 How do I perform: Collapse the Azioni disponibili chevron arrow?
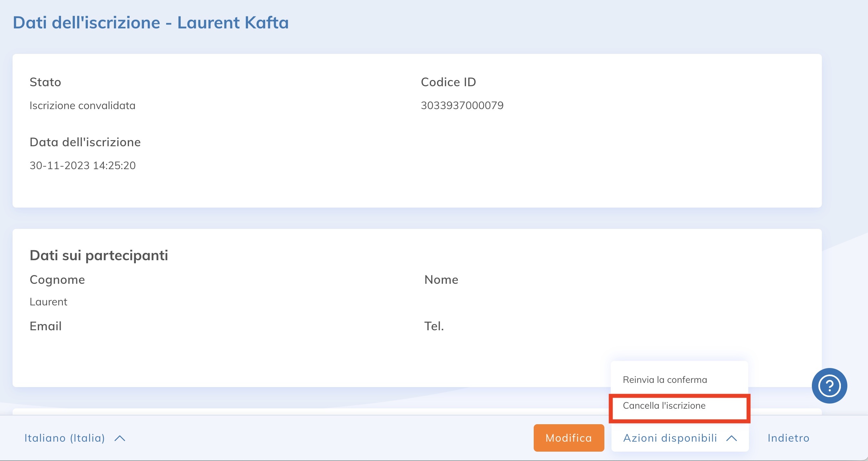(x=732, y=438)
